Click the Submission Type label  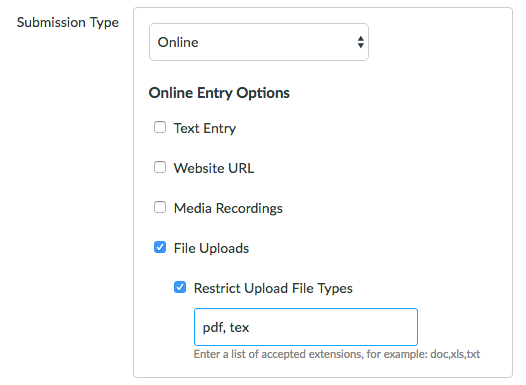coord(68,22)
